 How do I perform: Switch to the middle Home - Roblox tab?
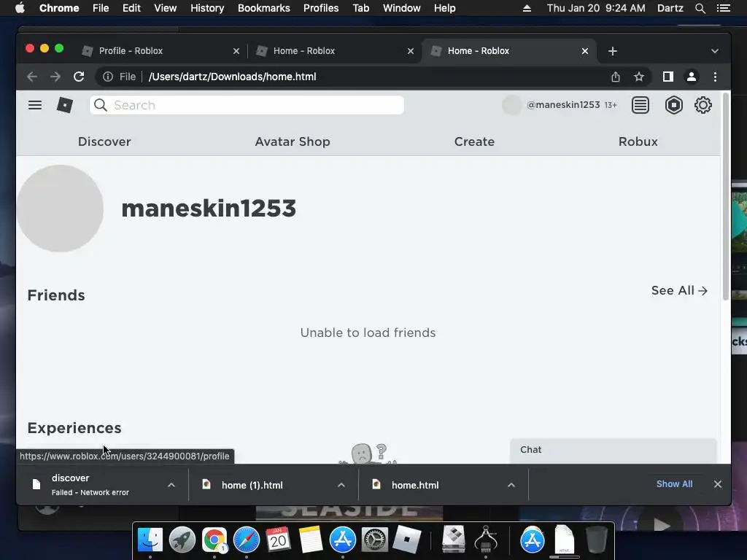click(x=334, y=51)
